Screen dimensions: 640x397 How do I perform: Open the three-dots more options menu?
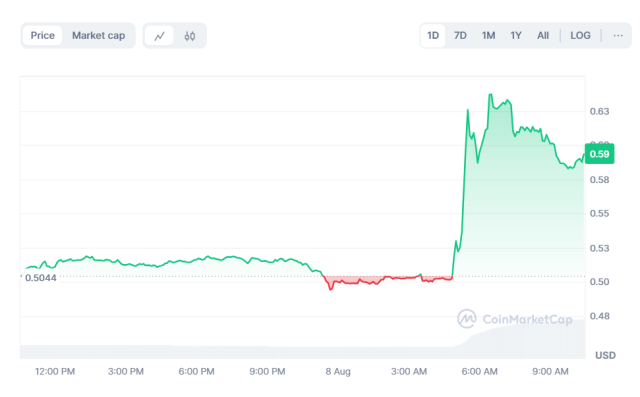click(x=618, y=35)
